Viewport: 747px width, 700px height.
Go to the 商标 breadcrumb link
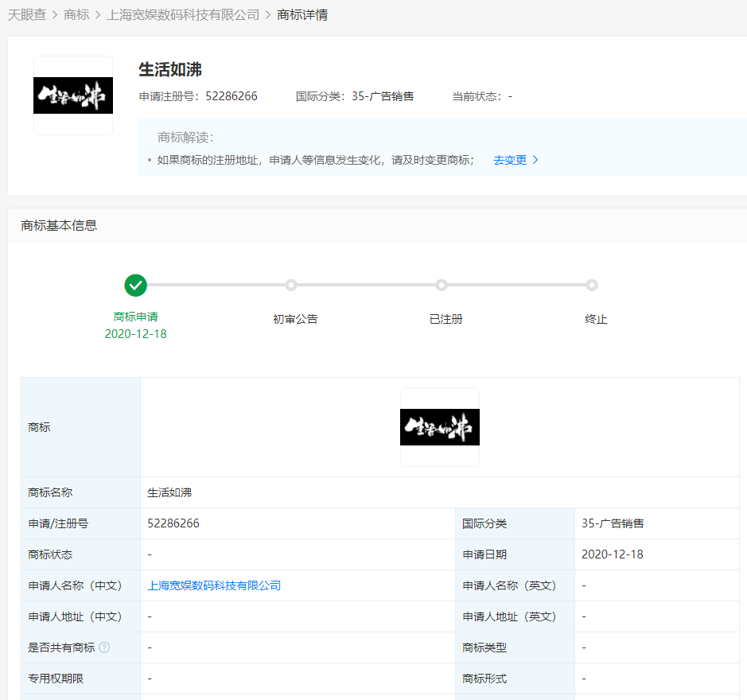(x=76, y=15)
